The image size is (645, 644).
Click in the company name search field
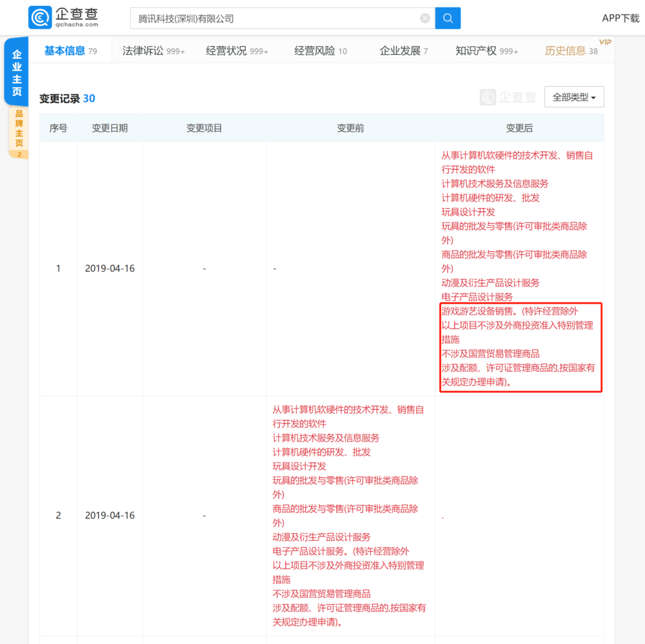coord(274,18)
